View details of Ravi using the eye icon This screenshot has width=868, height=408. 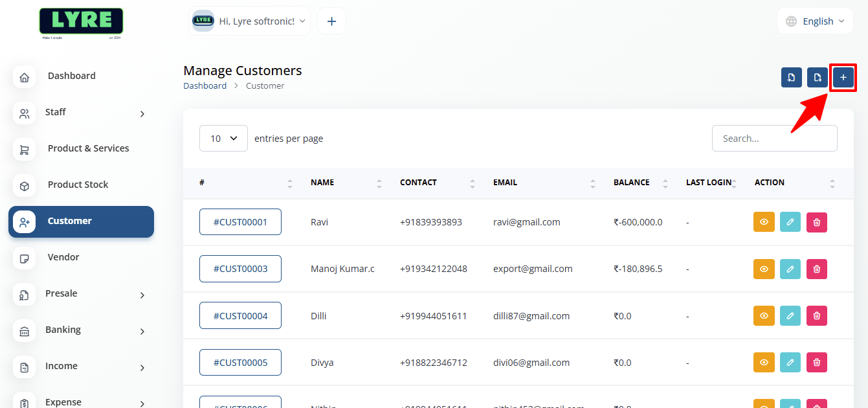(x=764, y=221)
